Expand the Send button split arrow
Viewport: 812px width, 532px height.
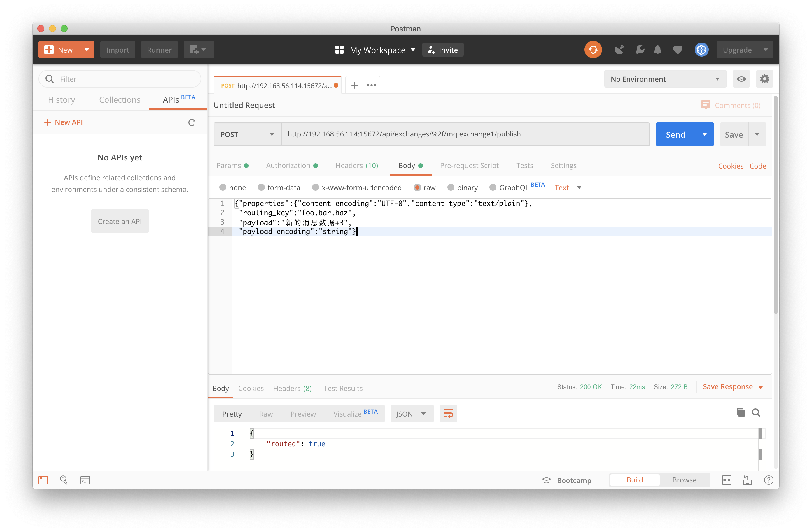705,134
